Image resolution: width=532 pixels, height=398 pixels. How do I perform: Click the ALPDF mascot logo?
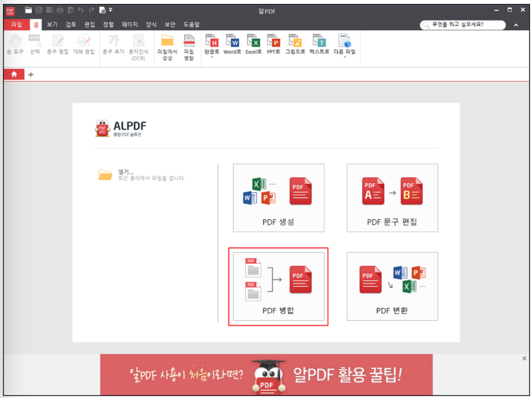[x=102, y=128]
